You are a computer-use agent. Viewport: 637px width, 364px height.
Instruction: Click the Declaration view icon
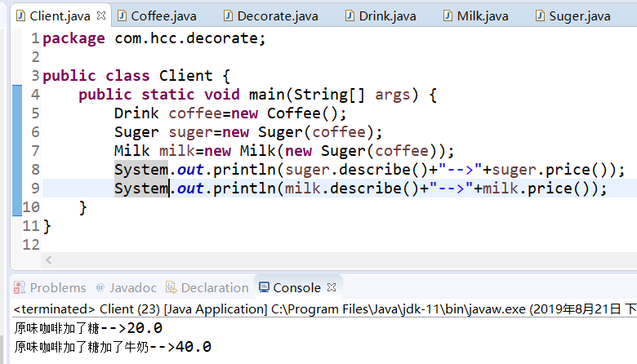171,287
